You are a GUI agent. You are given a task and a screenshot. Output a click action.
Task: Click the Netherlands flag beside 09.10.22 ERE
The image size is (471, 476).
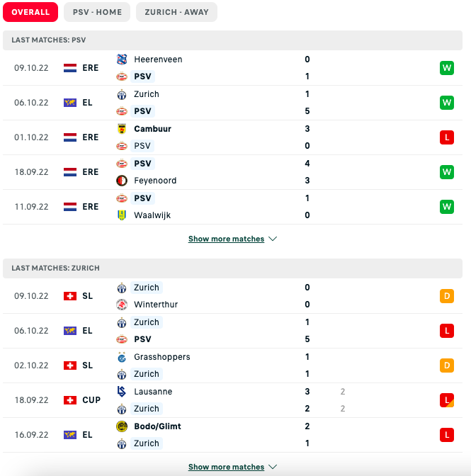tap(70, 68)
